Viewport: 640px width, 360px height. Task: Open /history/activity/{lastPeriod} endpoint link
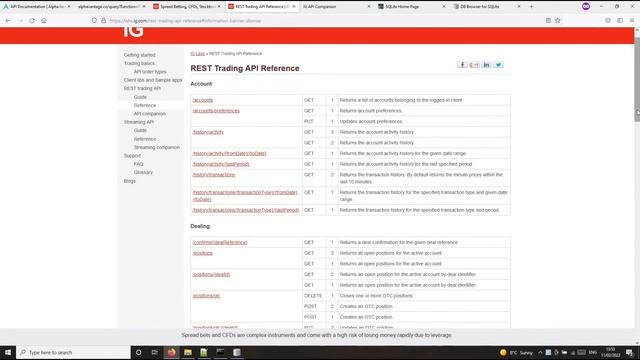221,164
